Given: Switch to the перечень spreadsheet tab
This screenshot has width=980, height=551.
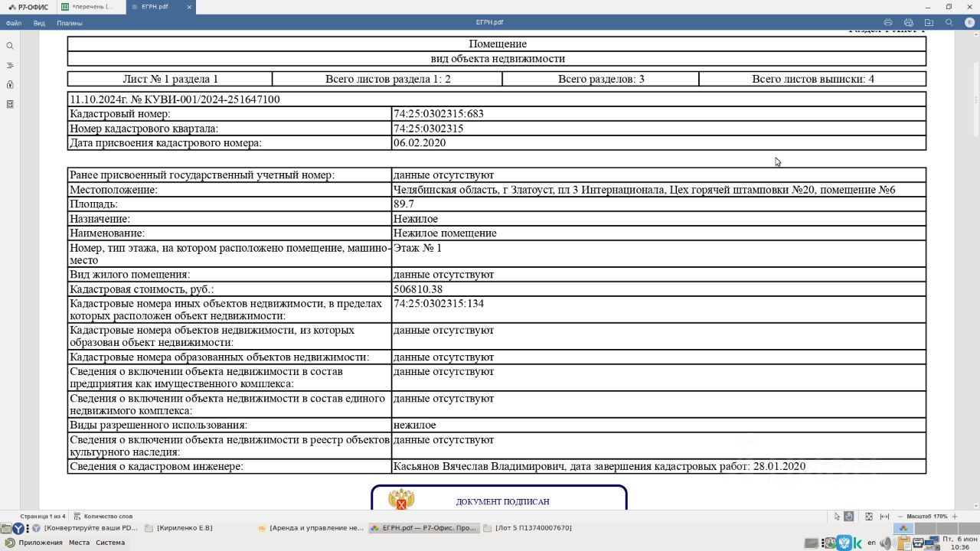Looking at the screenshot, I should click(x=89, y=7).
